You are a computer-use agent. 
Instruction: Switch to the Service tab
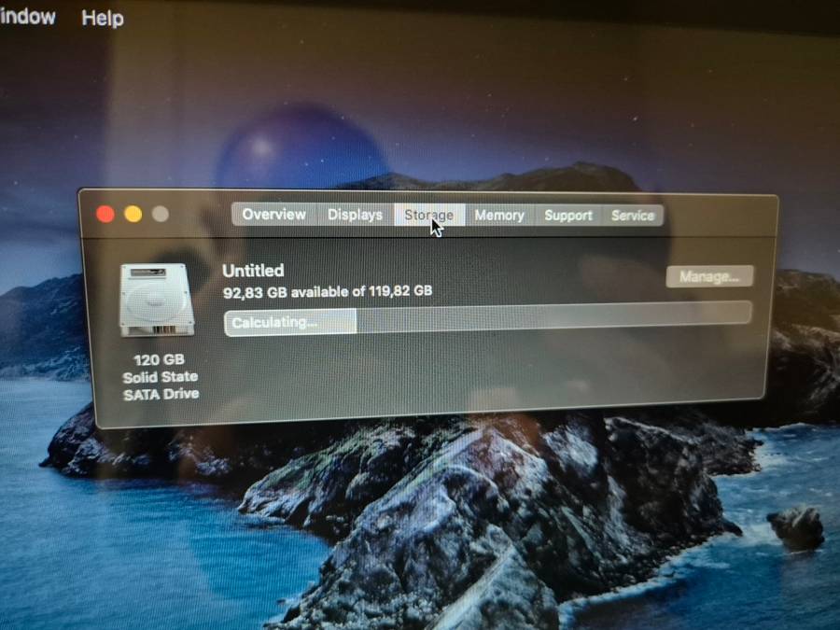[632, 215]
